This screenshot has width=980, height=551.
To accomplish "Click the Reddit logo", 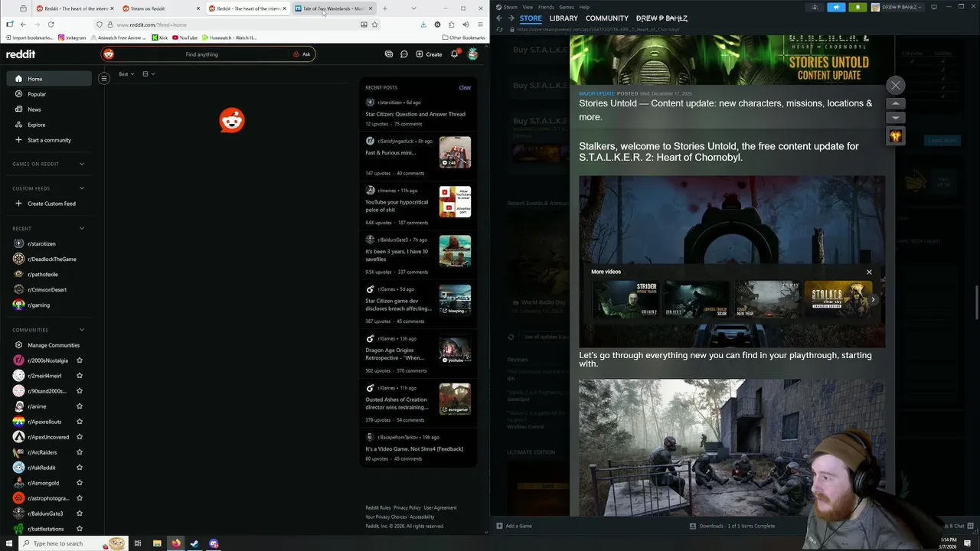I will point(21,54).
